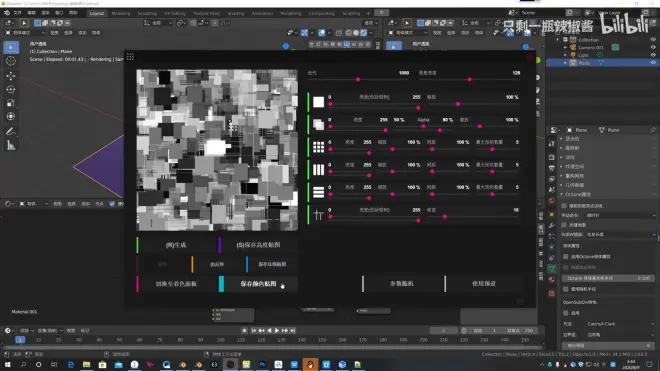The image size is (660, 371).
Task: Switch to the Compositing workspace tab
Action: (322, 13)
